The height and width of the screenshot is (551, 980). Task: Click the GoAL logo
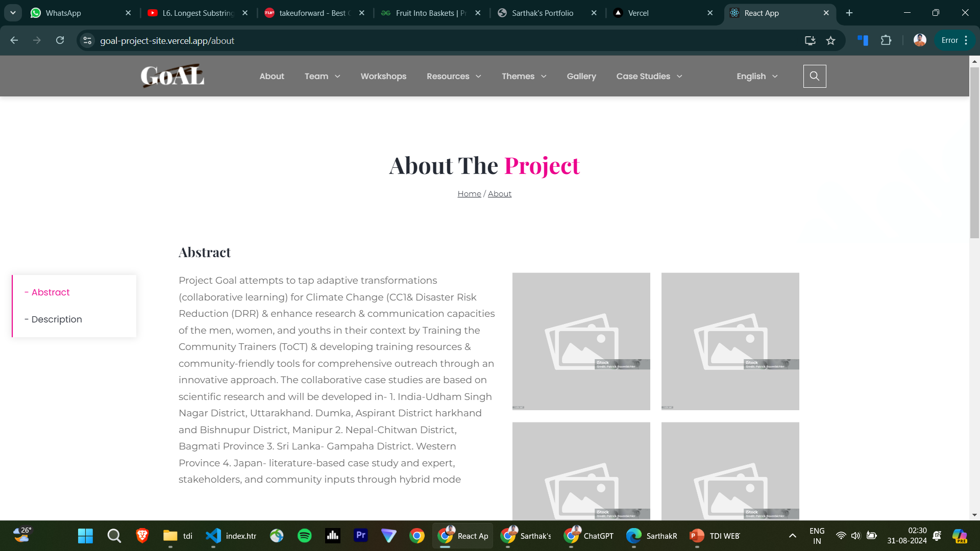[x=173, y=76]
